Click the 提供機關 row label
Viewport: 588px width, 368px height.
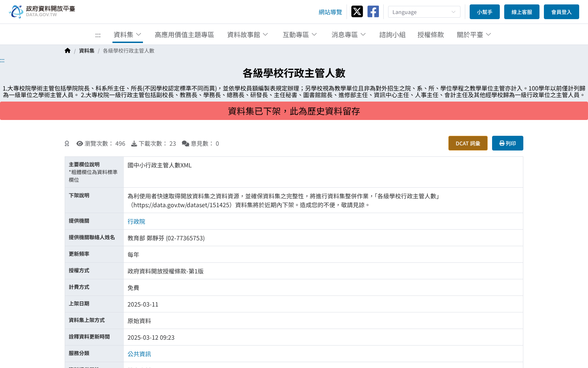79,221
